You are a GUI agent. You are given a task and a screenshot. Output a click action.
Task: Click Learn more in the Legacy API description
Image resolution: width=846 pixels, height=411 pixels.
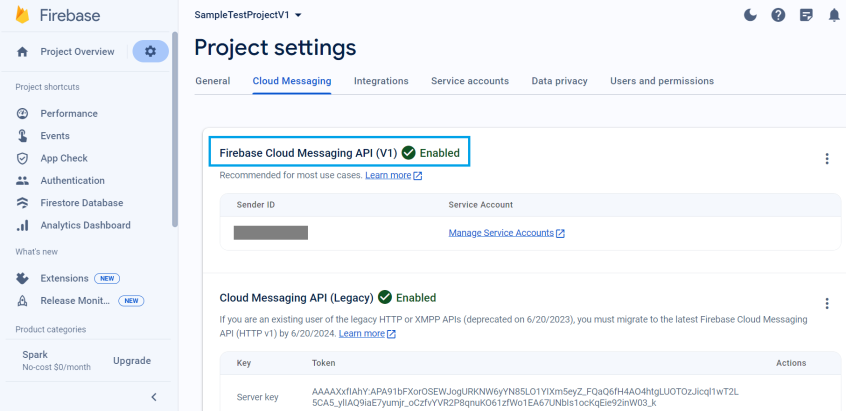point(361,333)
